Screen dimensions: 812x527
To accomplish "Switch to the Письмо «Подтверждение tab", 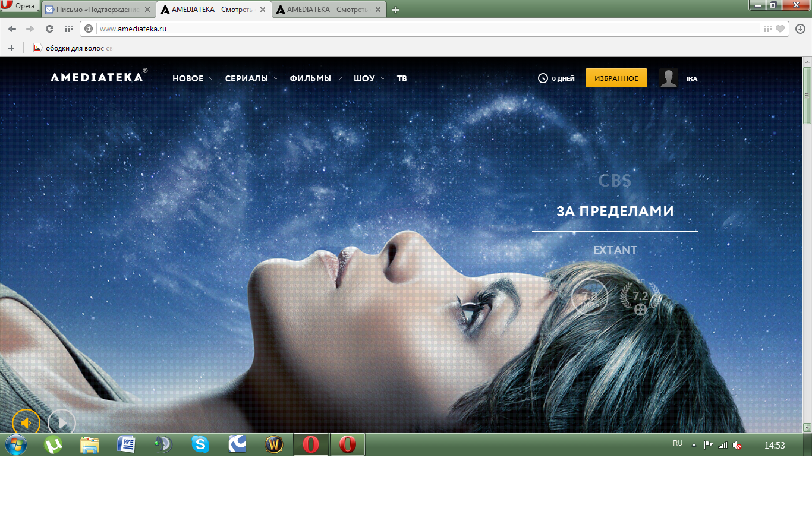I will (x=98, y=10).
